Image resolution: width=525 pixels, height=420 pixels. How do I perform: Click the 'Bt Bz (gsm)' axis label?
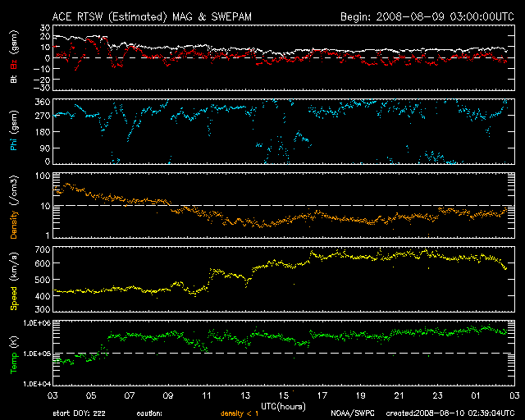pos(14,57)
